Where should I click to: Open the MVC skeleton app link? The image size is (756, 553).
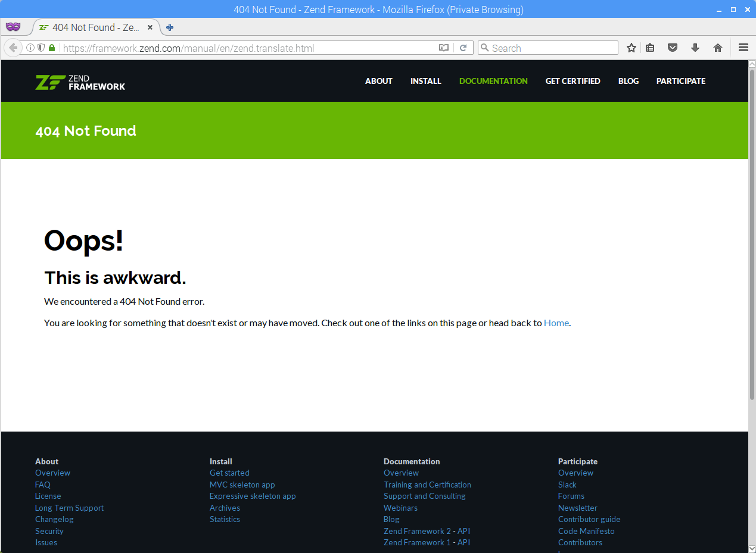[242, 485]
